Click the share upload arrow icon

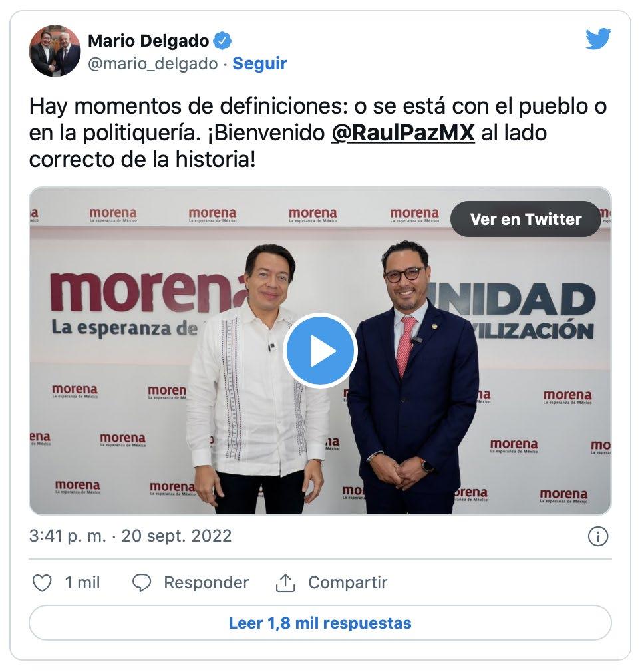click(x=285, y=583)
